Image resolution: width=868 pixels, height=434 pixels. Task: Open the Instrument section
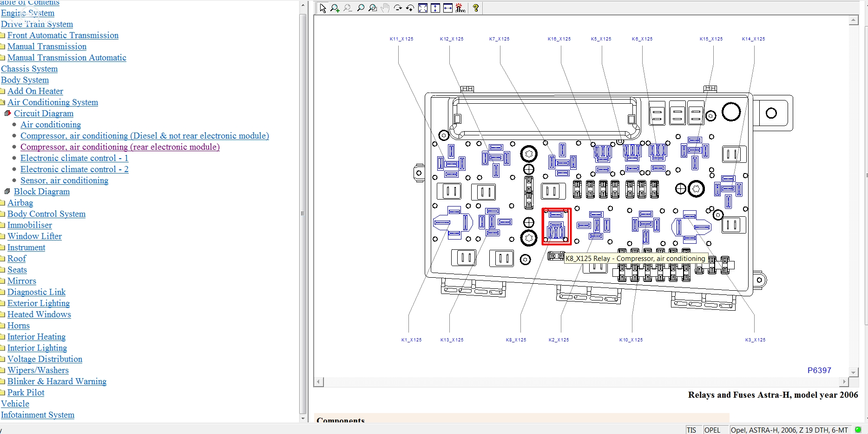26,247
